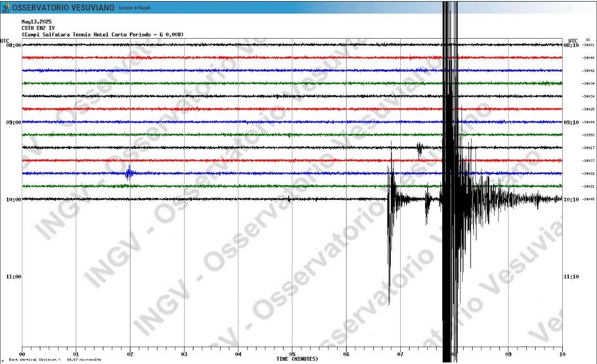Click the 11:10 time label on right

(571, 276)
